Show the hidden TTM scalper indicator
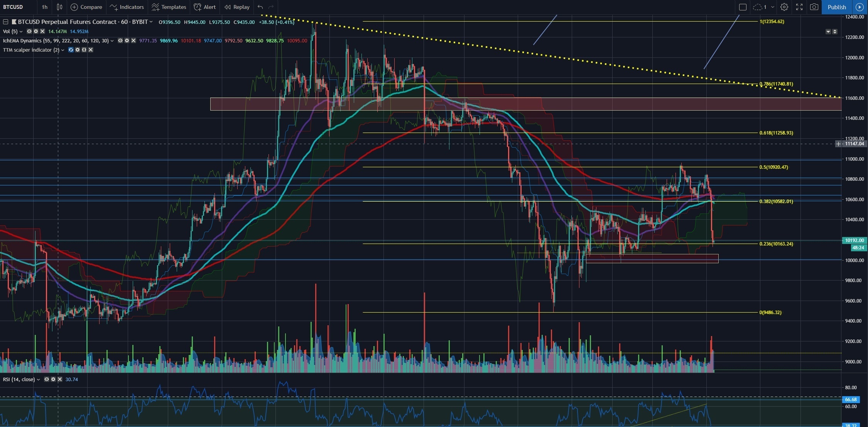Image resolution: width=868 pixels, height=427 pixels. (x=71, y=50)
